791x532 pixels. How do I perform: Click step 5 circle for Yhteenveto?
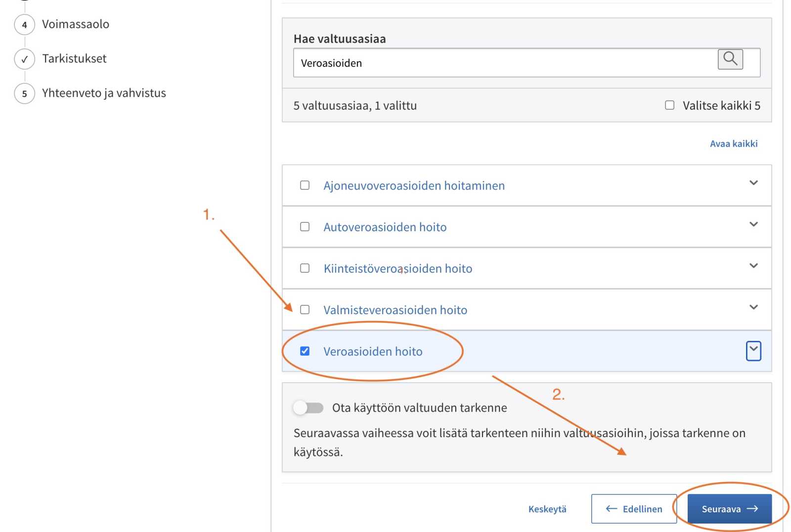coord(25,93)
